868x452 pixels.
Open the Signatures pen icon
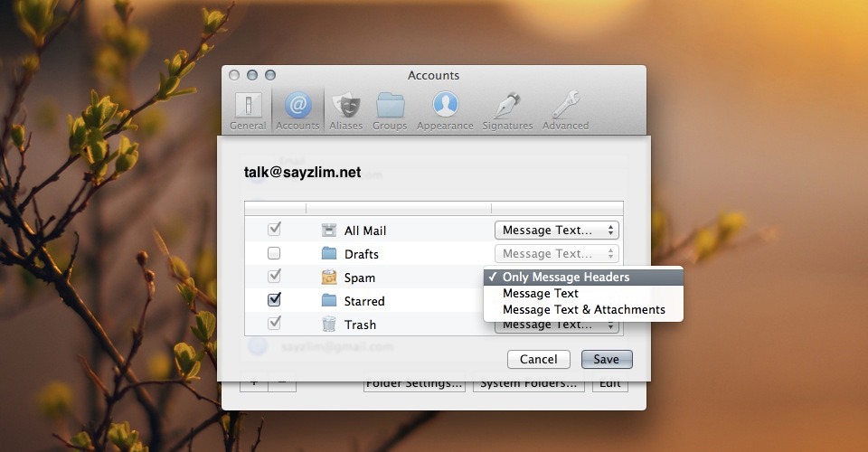coord(507,110)
